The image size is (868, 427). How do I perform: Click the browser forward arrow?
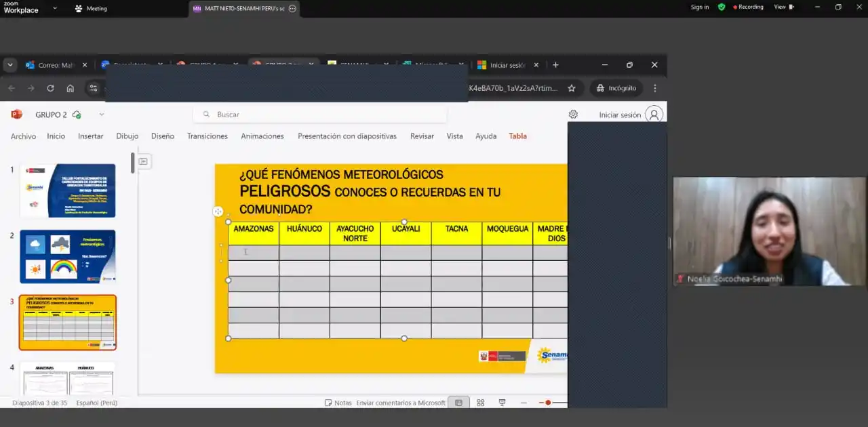[x=31, y=88]
